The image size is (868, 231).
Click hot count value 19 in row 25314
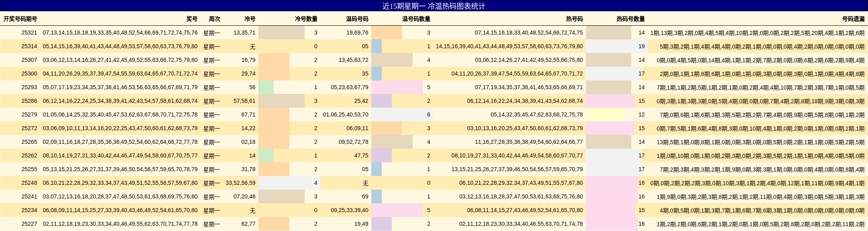[x=642, y=46]
